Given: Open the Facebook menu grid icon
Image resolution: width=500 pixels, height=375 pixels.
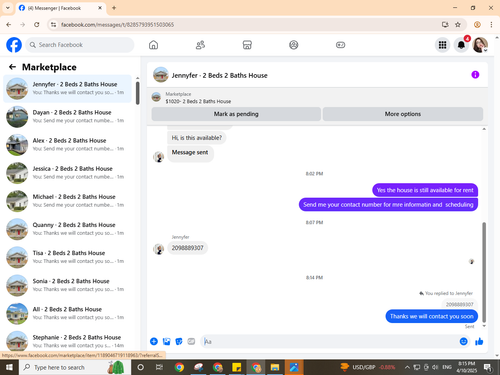Looking at the screenshot, I should coord(442,45).
